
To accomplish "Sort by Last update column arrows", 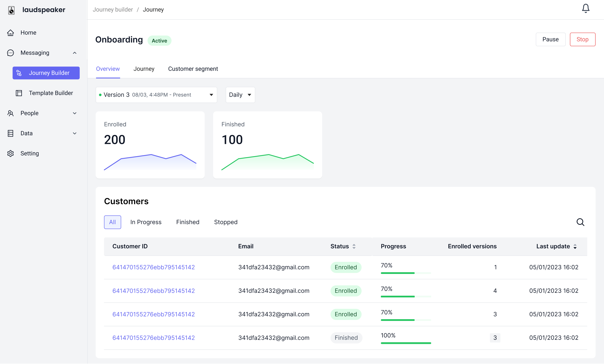I will pos(575,246).
